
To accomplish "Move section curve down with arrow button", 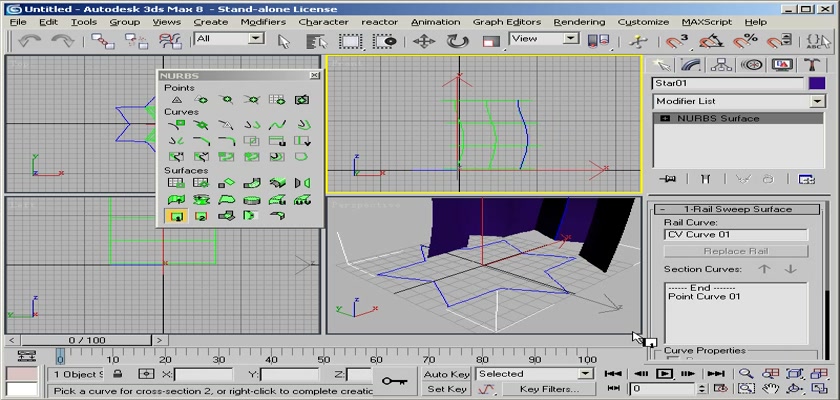I will coord(790,269).
